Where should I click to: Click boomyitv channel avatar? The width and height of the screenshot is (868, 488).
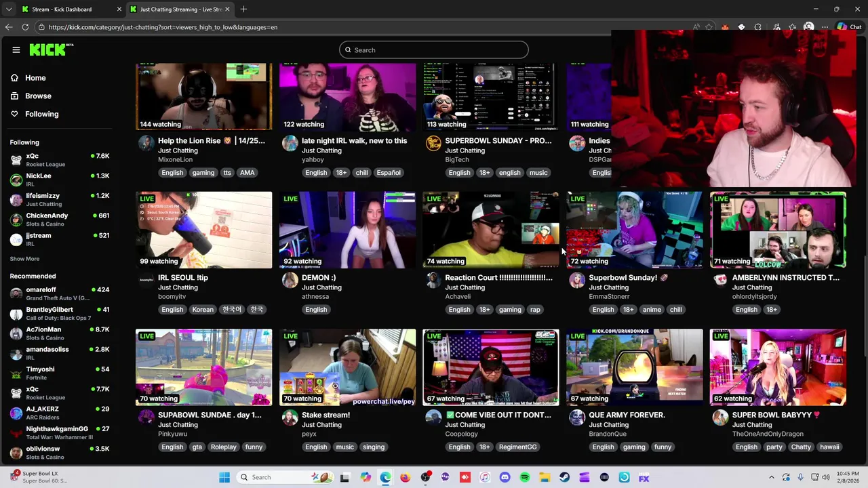point(146,280)
